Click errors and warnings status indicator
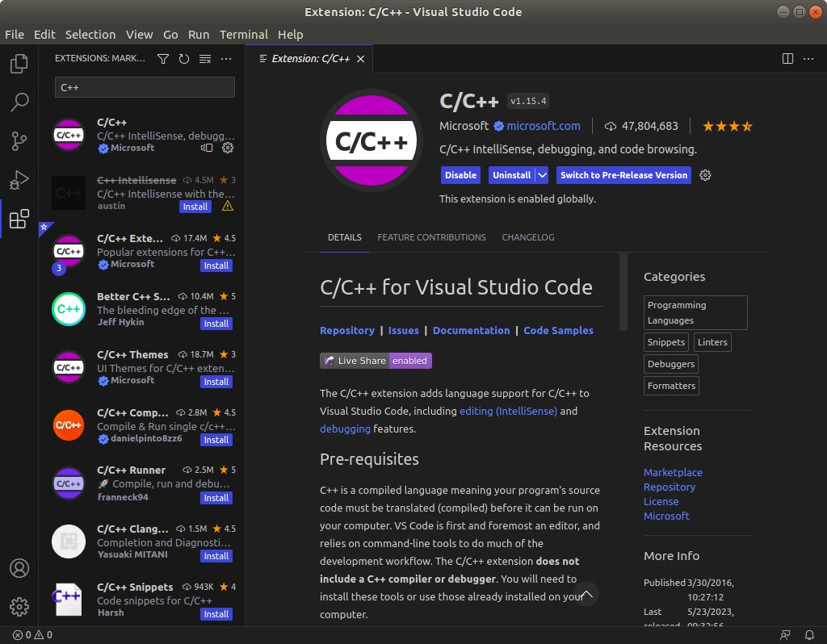 (x=32, y=635)
